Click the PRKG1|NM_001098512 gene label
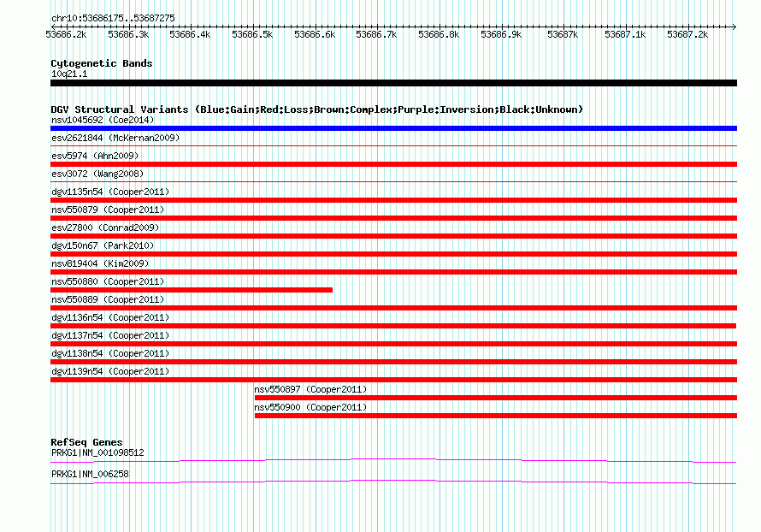Image resolution: width=761 pixels, height=532 pixels. click(x=97, y=452)
